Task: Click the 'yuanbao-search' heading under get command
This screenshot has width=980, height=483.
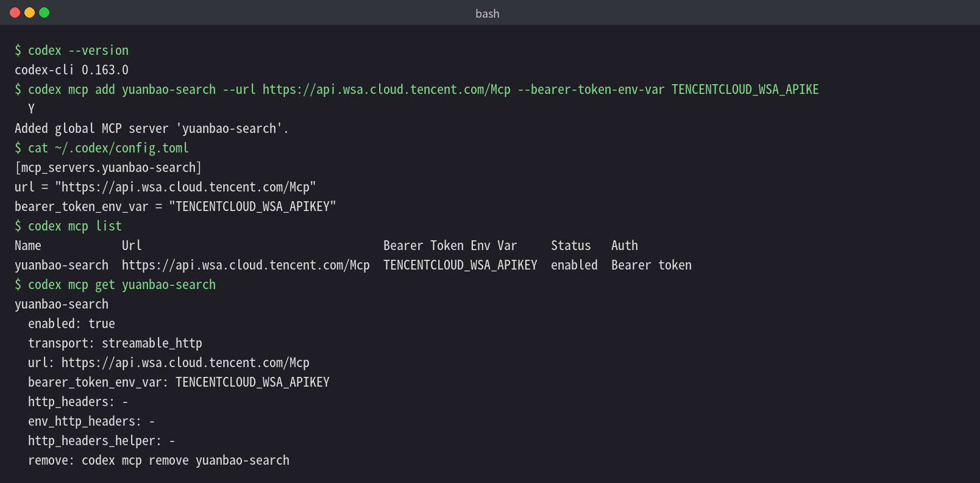Action: 62,304
